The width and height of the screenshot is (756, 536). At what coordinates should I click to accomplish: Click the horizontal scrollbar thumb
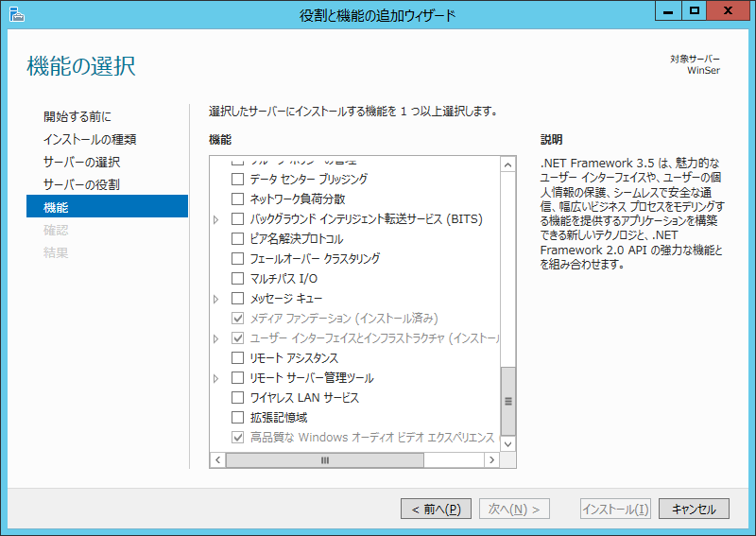pyautogui.click(x=325, y=460)
